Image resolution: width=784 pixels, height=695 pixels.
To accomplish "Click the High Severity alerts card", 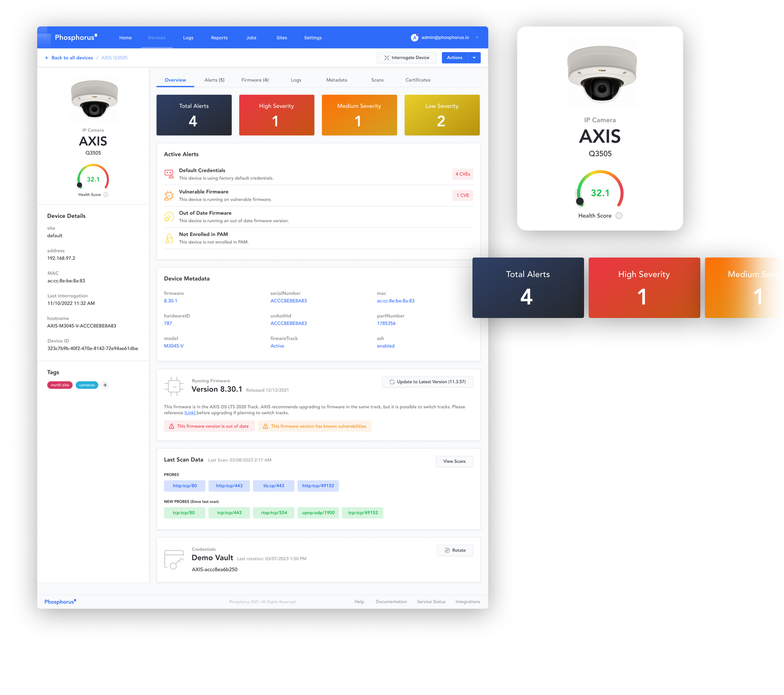I will tap(276, 115).
